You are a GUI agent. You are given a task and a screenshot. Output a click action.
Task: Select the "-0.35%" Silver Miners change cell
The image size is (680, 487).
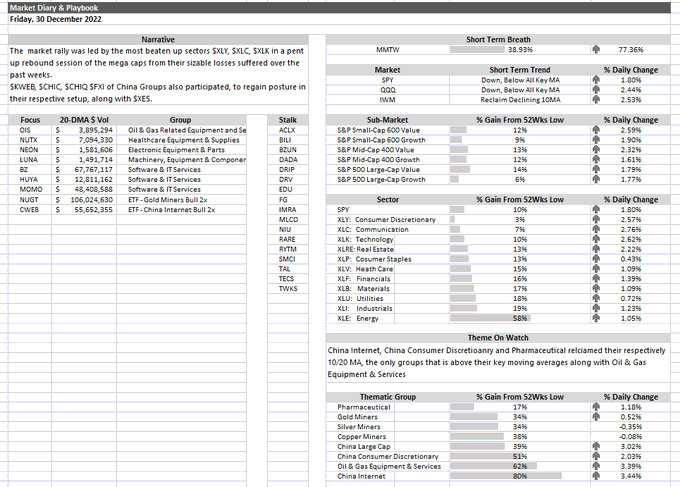[631, 427]
